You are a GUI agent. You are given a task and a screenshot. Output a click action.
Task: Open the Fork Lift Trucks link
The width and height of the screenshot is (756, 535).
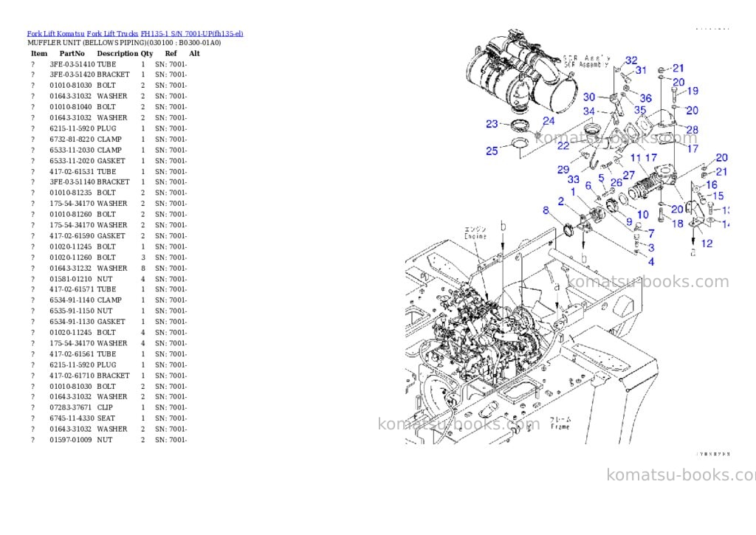pyautogui.click(x=112, y=34)
